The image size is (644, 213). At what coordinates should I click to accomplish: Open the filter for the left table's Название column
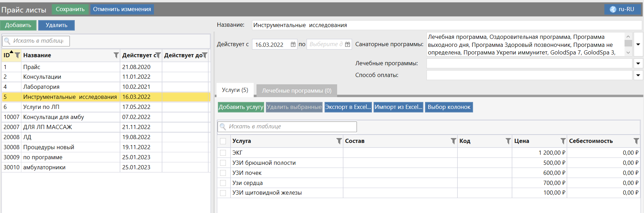tap(116, 55)
